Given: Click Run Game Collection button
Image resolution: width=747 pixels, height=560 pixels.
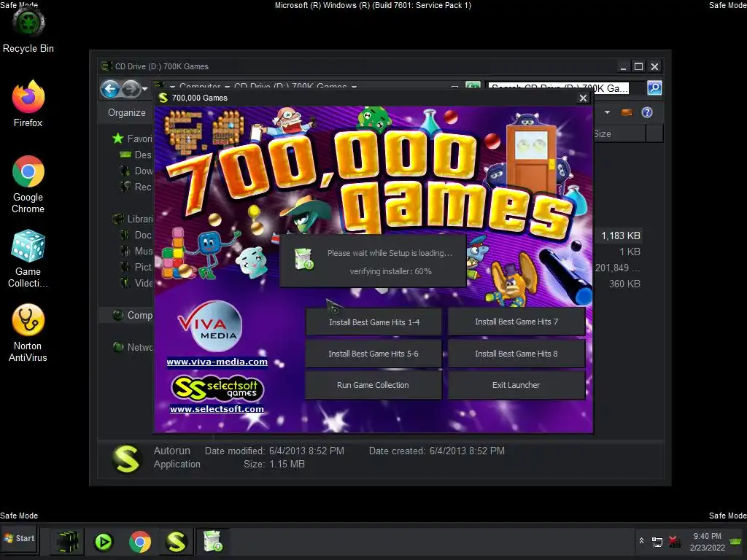Looking at the screenshot, I should 373,385.
